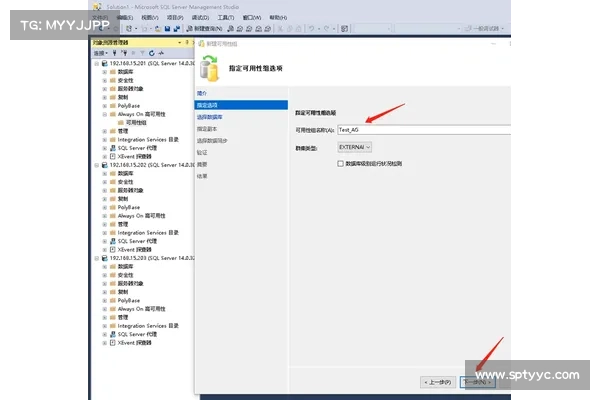This screenshot has height=400, width=600.
Task: Click the 新建查询 toolbar button
Action: [x=204, y=28]
